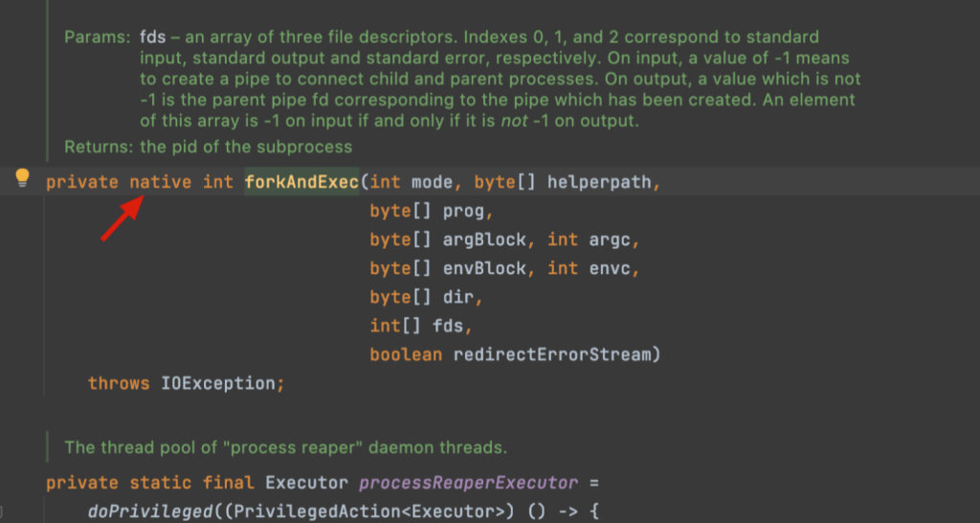Click the argBlock parameter name
Image resolution: width=980 pixels, height=523 pixels.
(484, 240)
